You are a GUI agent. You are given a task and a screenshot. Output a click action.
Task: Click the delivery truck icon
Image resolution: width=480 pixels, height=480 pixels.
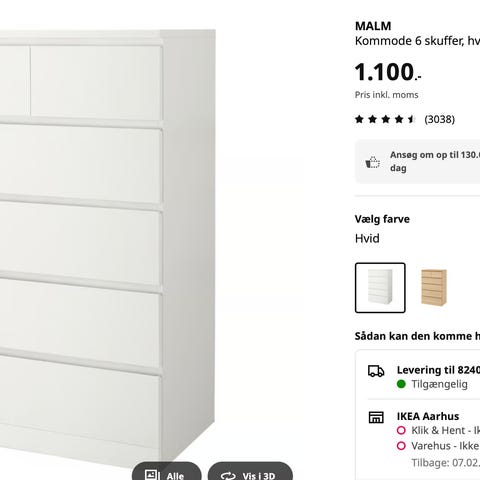pyautogui.click(x=376, y=371)
